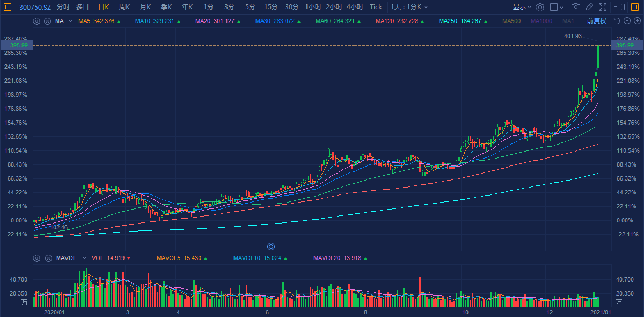
Task: Click the undo arrow icon
Action: tap(616, 21)
